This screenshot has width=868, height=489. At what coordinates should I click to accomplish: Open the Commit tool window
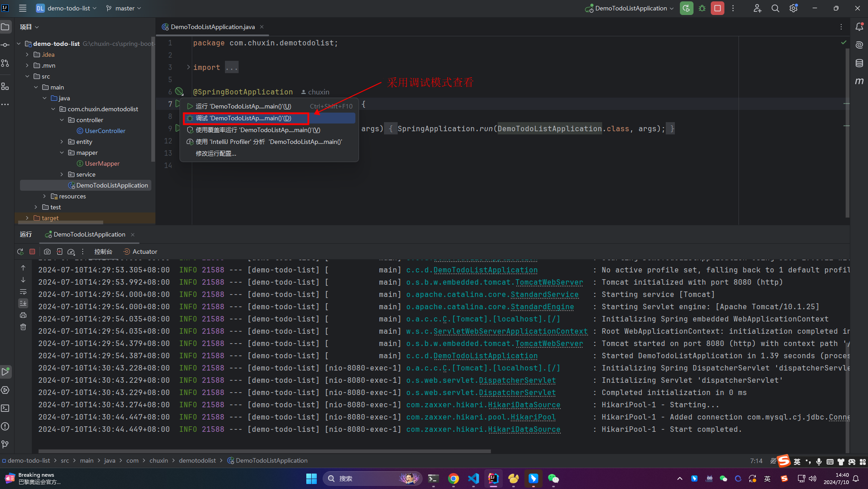click(x=5, y=45)
